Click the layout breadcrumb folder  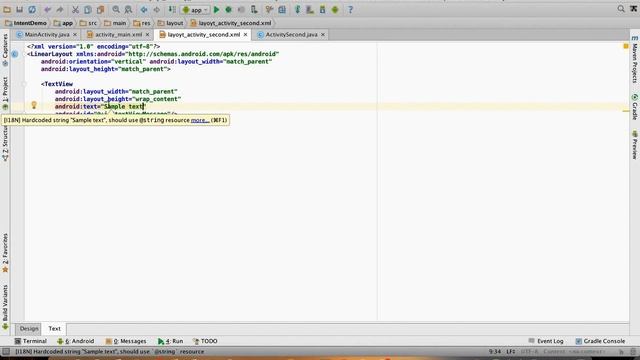tap(171, 23)
